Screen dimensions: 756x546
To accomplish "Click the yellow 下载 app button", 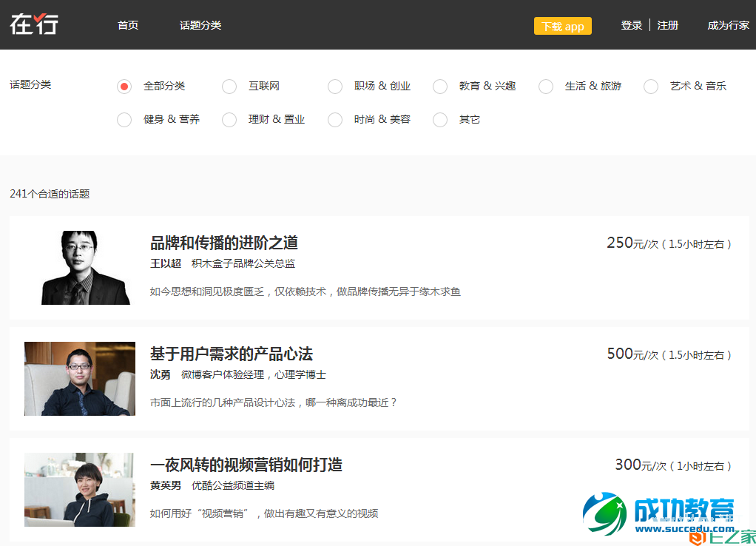I will point(562,25).
